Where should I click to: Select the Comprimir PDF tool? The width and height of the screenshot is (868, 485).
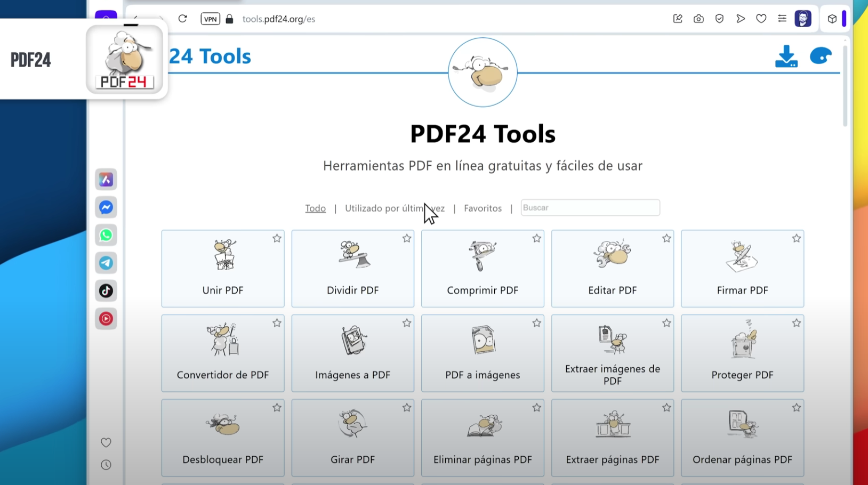point(482,269)
